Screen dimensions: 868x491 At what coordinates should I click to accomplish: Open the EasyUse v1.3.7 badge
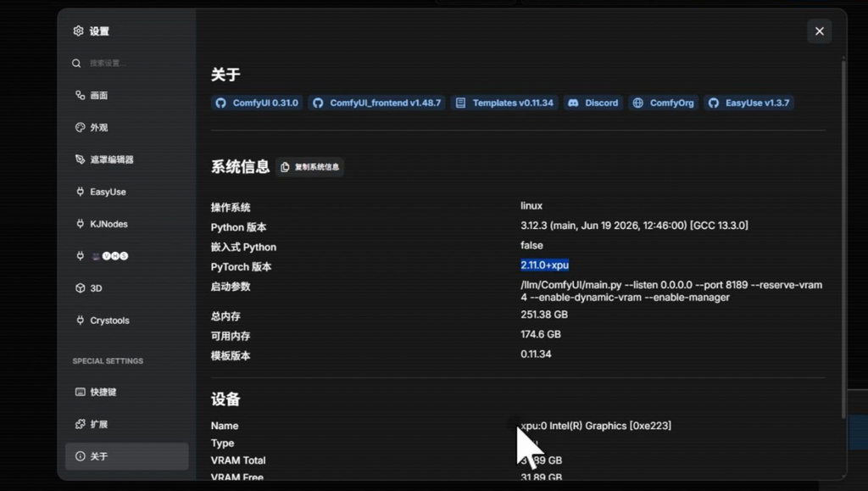click(x=749, y=103)
